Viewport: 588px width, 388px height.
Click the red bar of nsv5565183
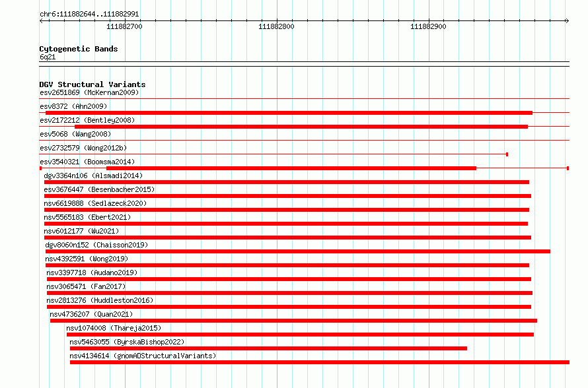pos(286,224)
